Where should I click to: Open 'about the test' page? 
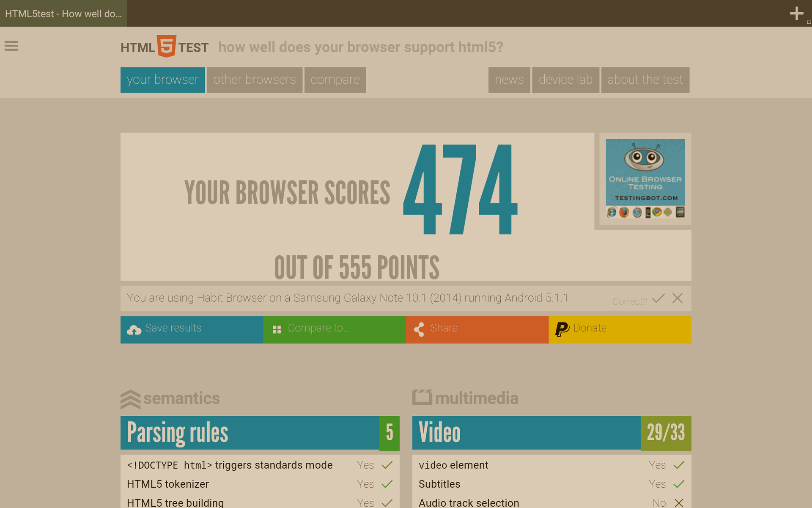[x=645, y=80]
